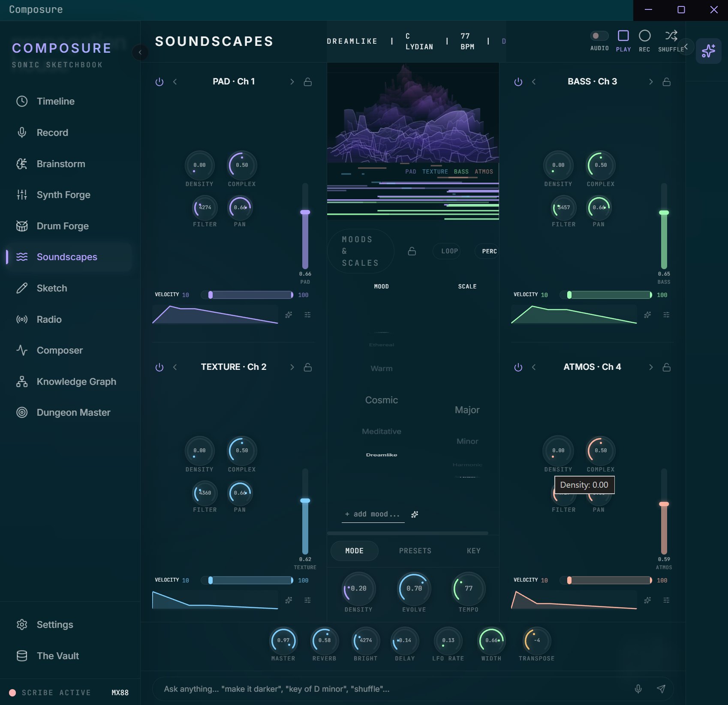Screen dimensions: 728x705
Task: Toggle power for TEXTURE Ch 2
Action: point(159,367)
